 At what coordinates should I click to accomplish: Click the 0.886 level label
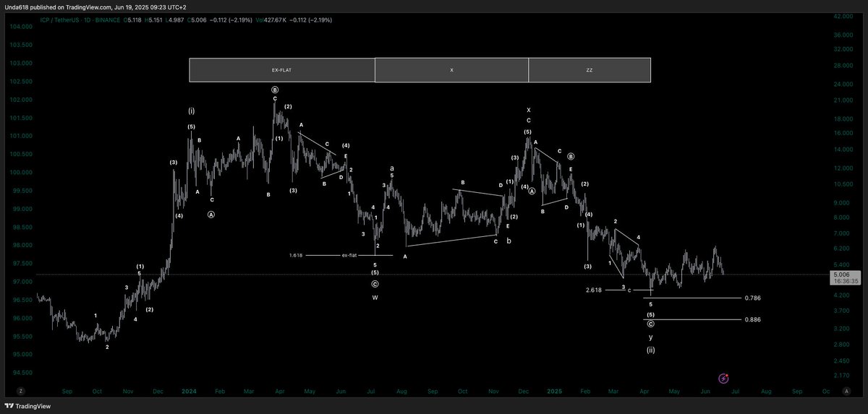point(752,319)
